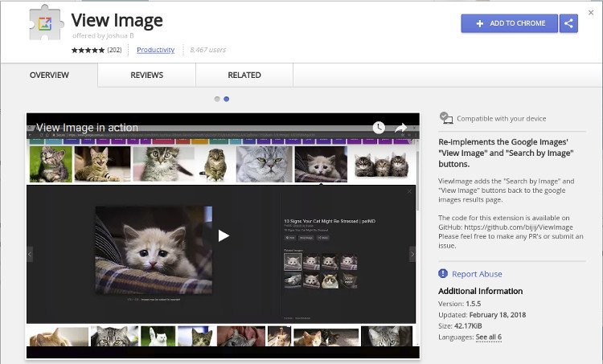This screenshot has width=603, height=364.
Task: Click the video title View Image in action
Action: coord(87,127)
